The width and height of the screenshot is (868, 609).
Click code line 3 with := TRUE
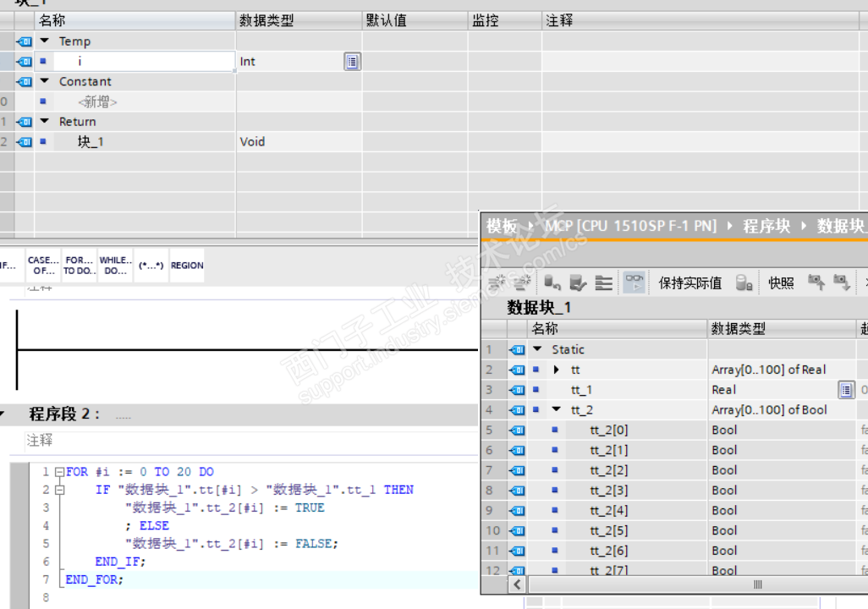[225, 507]
